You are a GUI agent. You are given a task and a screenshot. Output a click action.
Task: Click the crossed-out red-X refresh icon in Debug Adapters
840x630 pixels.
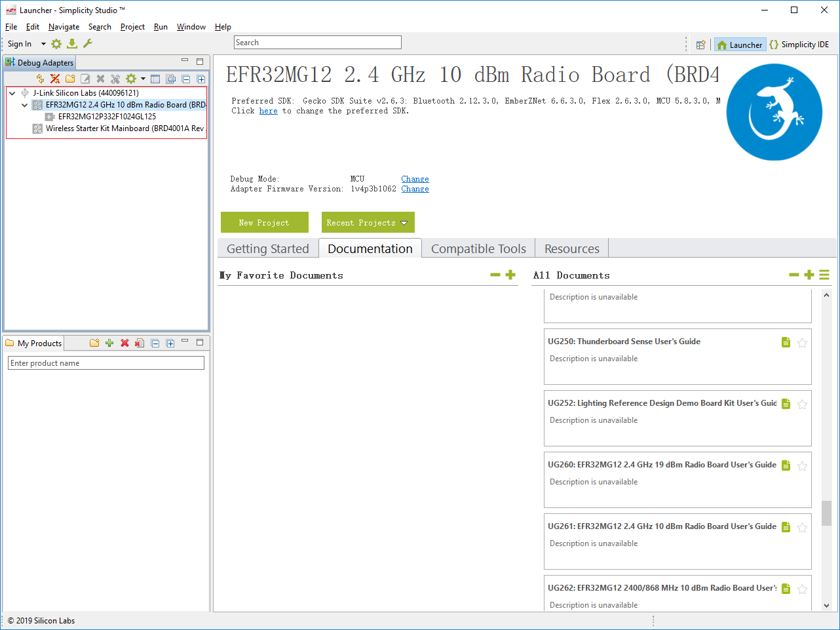(x=55, y=79)
